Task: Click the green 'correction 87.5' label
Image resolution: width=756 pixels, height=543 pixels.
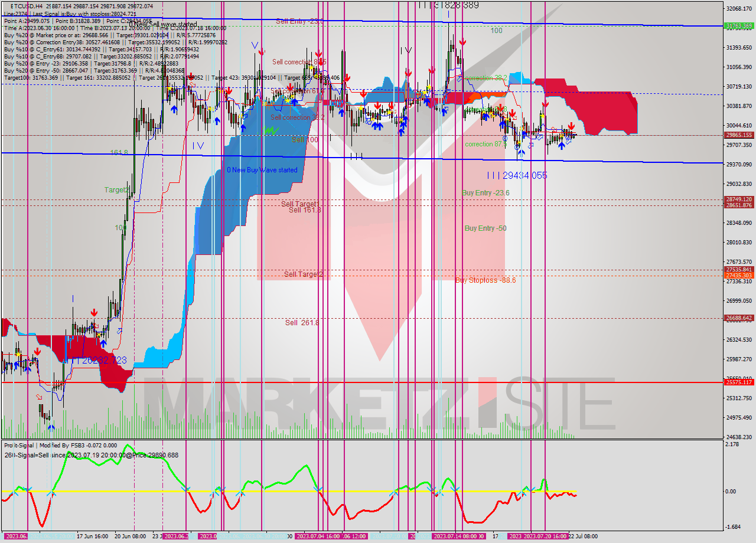Action: tap(487, 144)
